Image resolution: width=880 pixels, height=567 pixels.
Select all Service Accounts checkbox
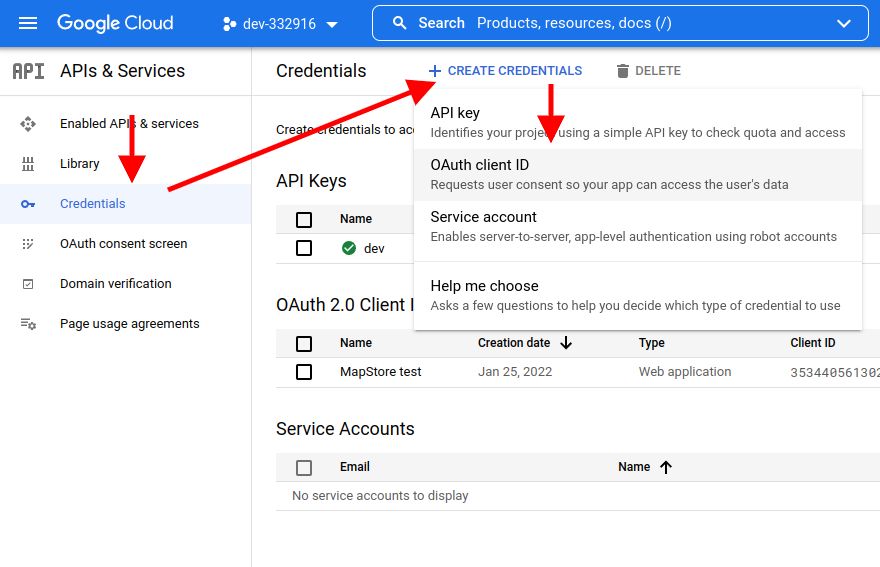pos(304,467)
